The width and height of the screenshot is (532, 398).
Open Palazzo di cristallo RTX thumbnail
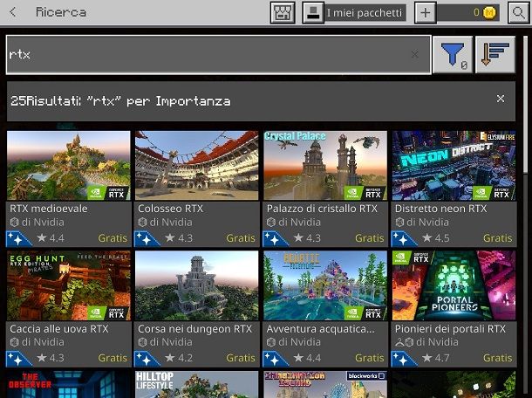click(x=325, y=165)
